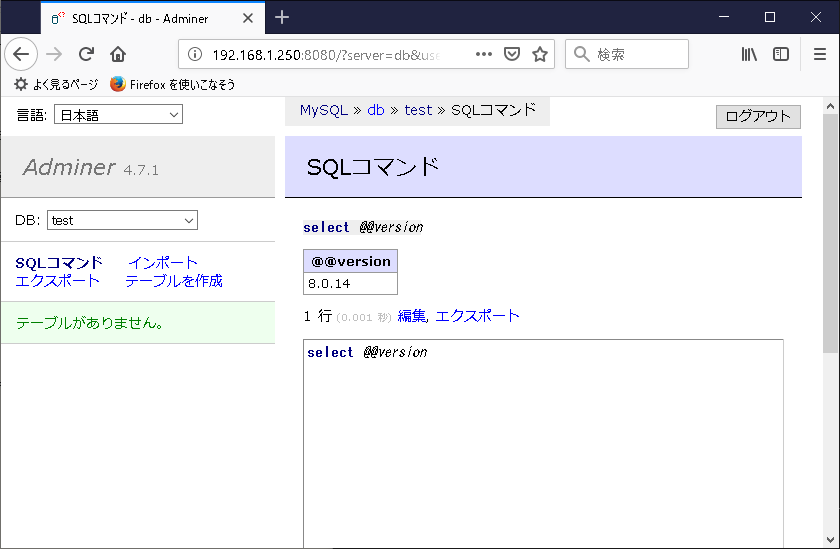
Task: Click inside the SQL query textarea
Action: point(543,443)
